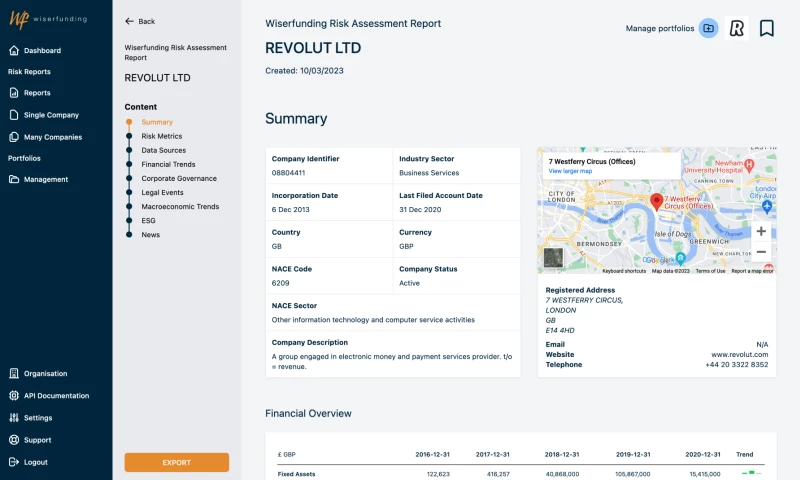Click the Reports icon in sidebar
The height and width of the screenshot is (480, 800).
(x=14, y=93)
